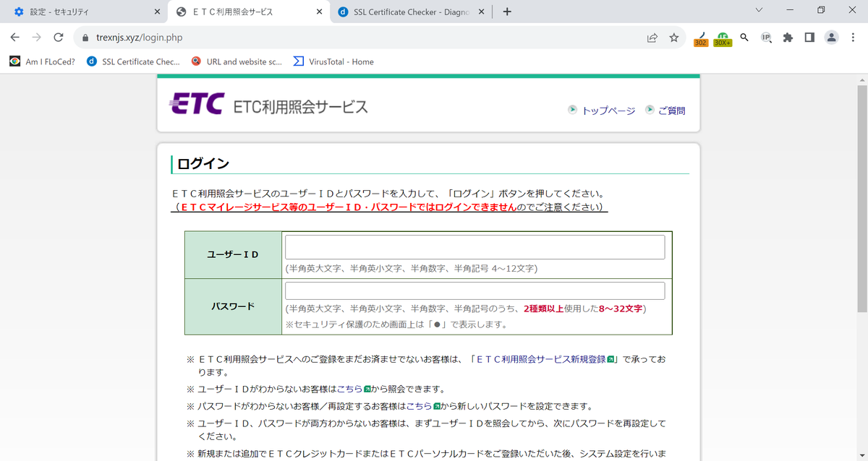Screen dimensions: 868x461
Task: Bookmark this page with the star
Action: (674, 38)
